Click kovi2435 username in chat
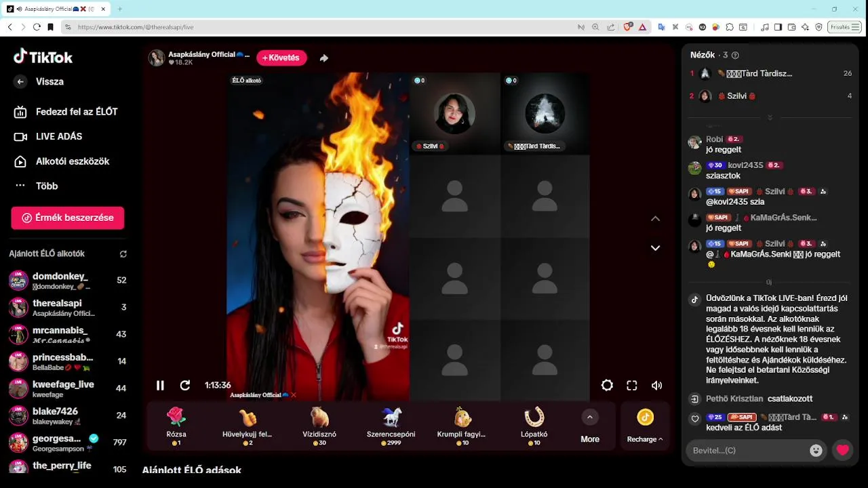 745,165
